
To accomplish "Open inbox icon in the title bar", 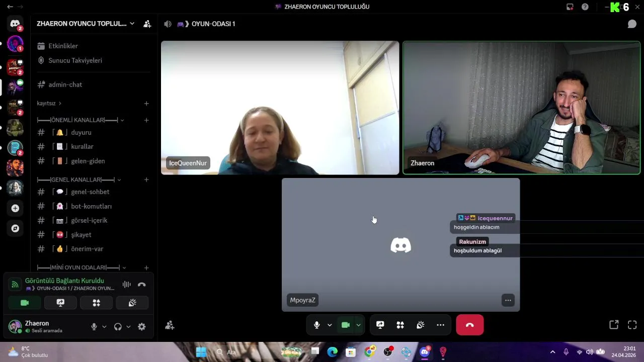I will pyautogui.click(x=570, y=7).
